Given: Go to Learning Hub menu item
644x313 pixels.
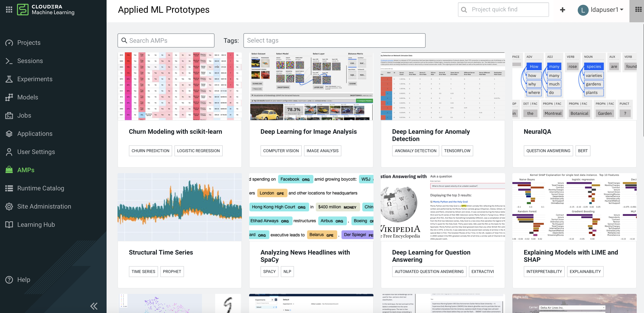Looking at the screenshot, I should (x=36, y=225).
